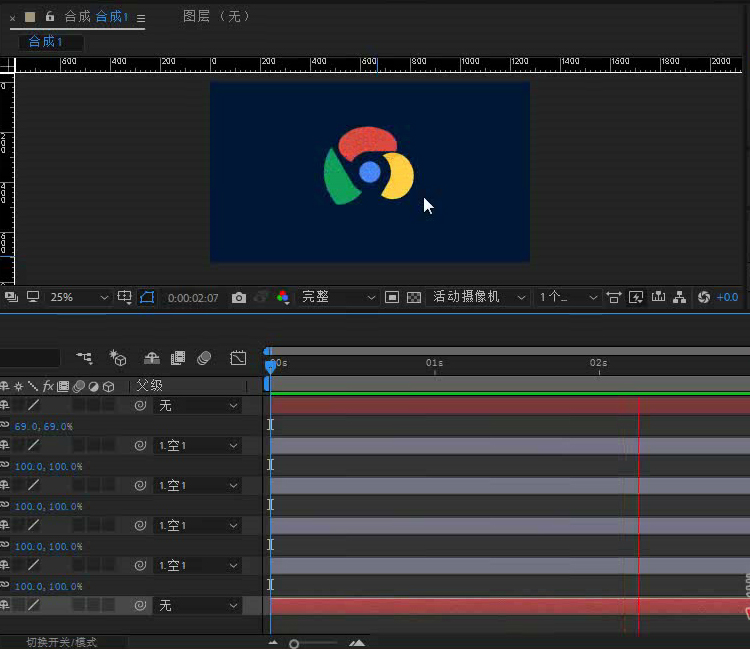Enable frame blending icon in timeline
Image resolution: width=750 pixels, height=649 pixels.
177,358
